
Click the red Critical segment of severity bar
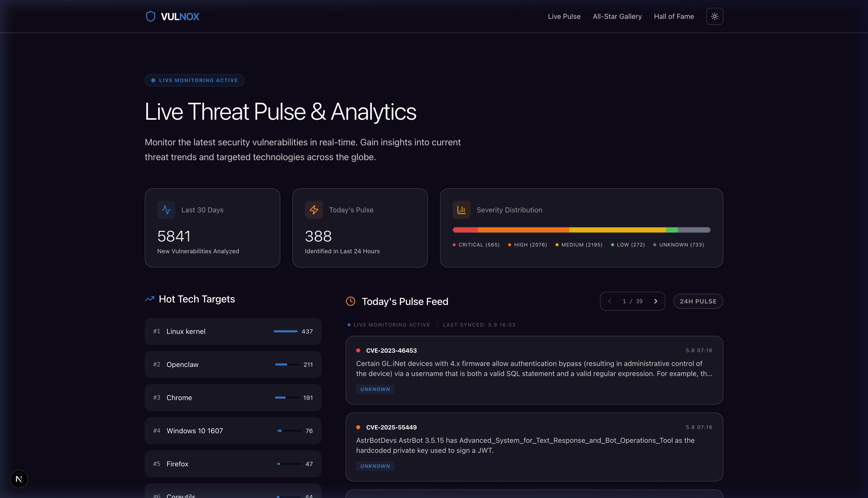(x=465, y=230)
